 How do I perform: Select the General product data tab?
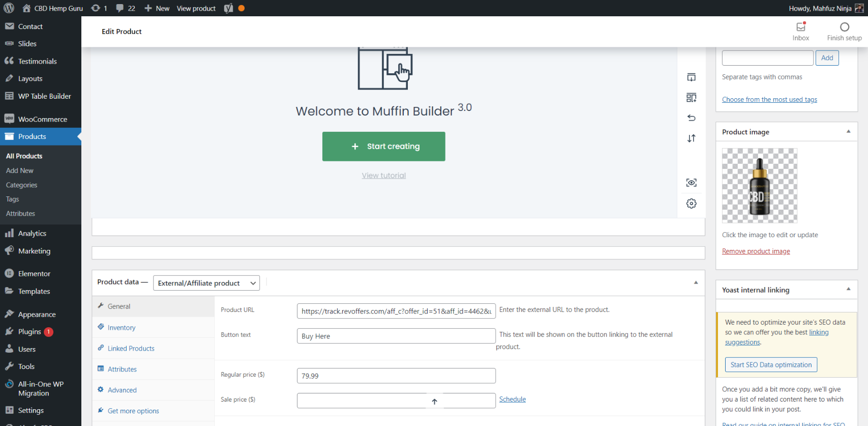click(153, 306)
